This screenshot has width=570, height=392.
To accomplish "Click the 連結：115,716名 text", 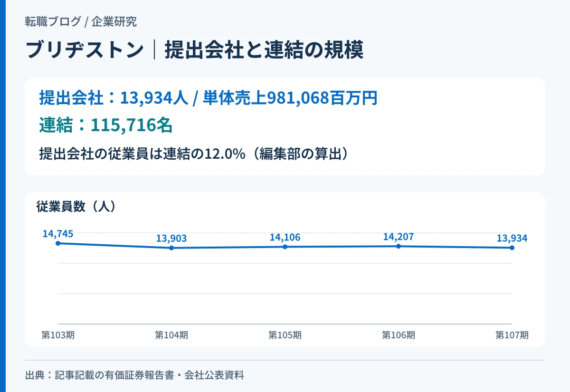I will (x=105, y=125).
